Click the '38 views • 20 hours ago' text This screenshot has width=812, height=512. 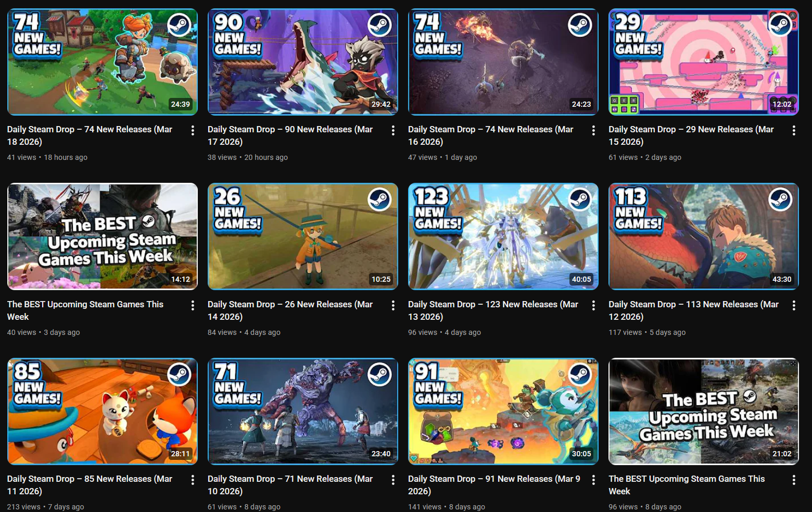248,157
